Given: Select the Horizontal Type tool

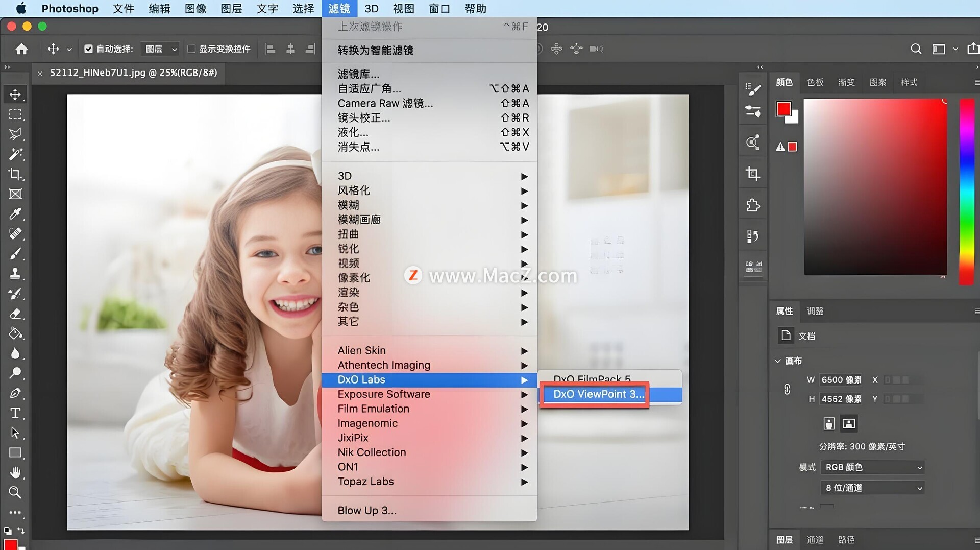Looking at the screenshot, I should click(15, 413).
